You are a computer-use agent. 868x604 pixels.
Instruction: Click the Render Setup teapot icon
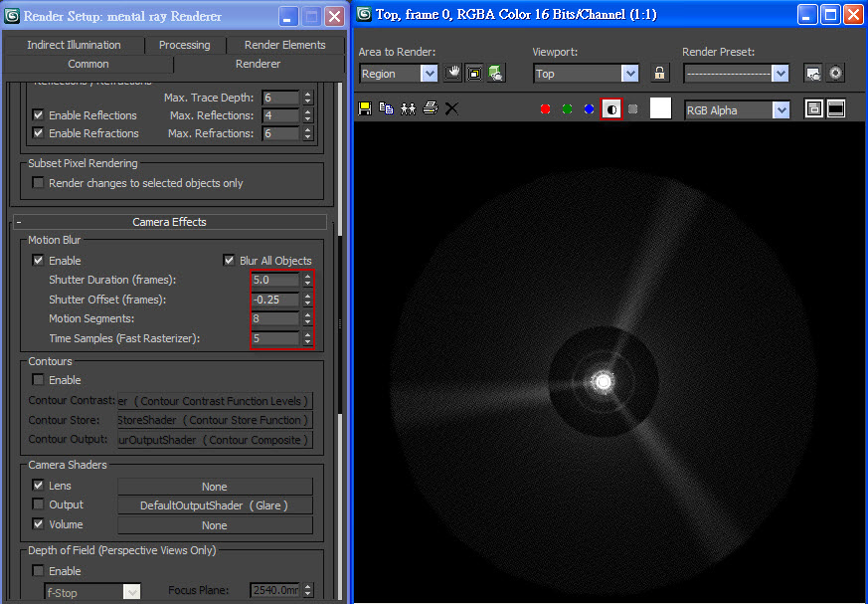(496, 73)
